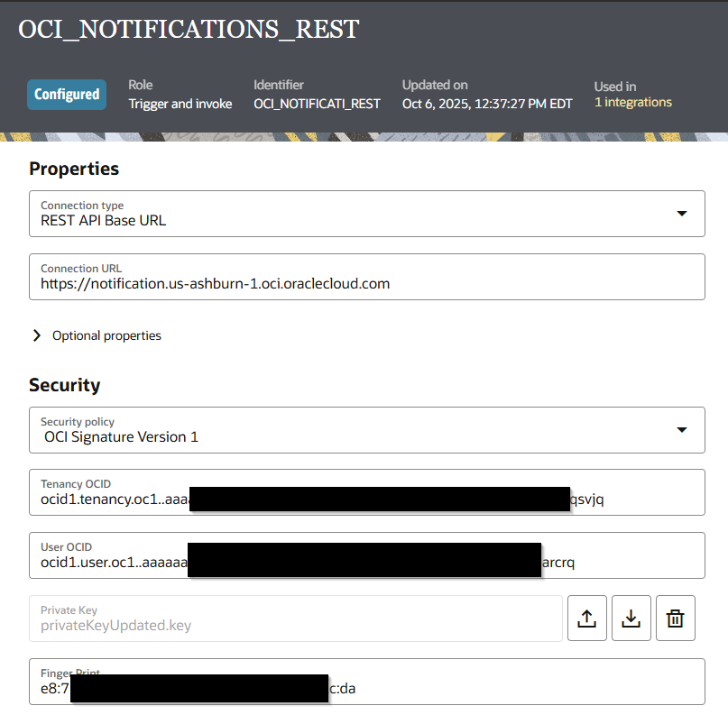Click the upload private key icon
The image size is (728, 724).
pyautogui.click(x=586, y=618)
